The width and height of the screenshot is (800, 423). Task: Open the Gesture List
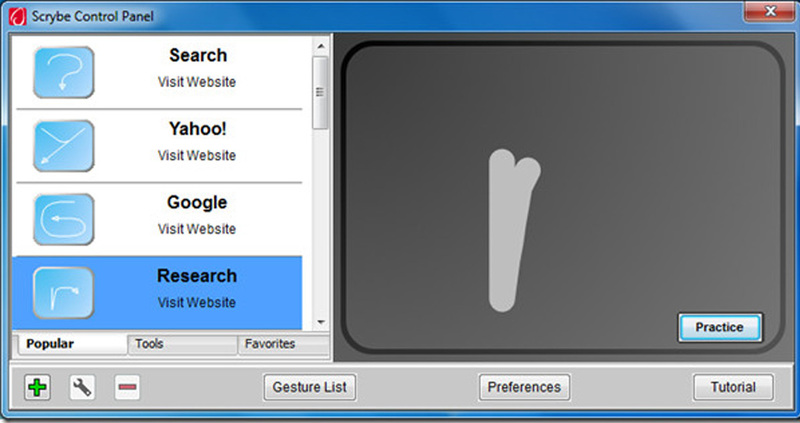click(310, 387)
